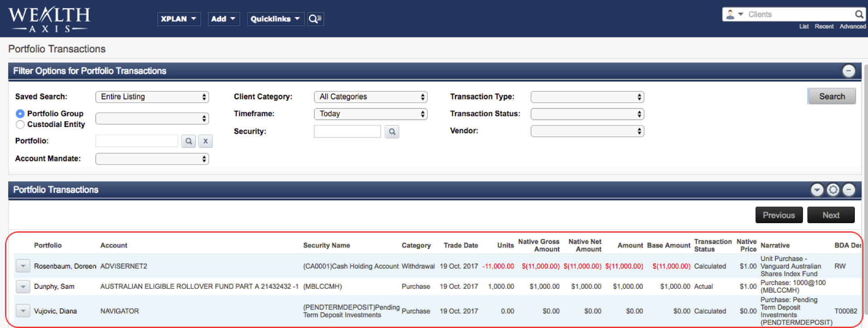The width and height of the screenshot is (868, 328).
Task: Sort by the Native Price column header
Action: (747, 245)
